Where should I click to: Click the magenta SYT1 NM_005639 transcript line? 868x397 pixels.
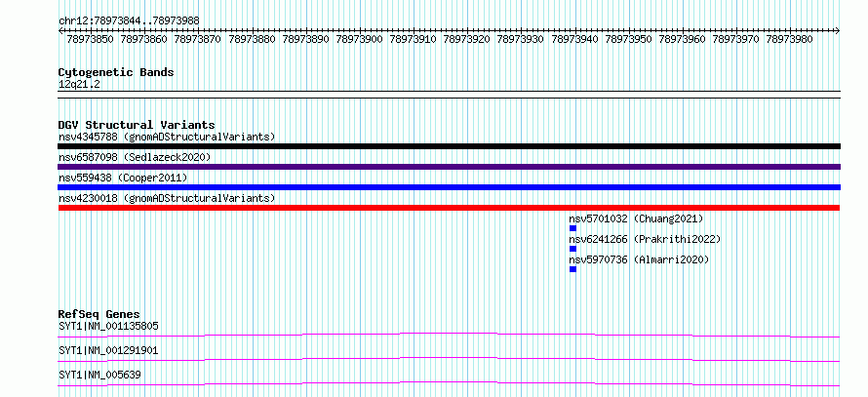click(x=449, y=383)
